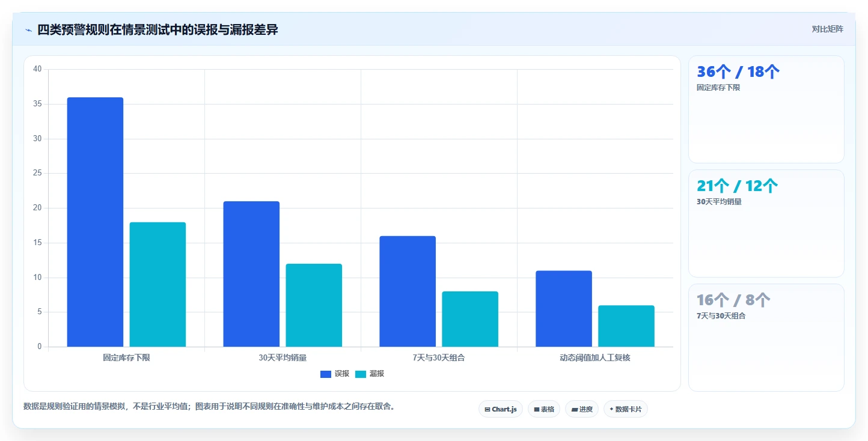Click the 30天平均销量 caption in second card
This screenshot has width=868, height=441.
(x=719, y=202)
